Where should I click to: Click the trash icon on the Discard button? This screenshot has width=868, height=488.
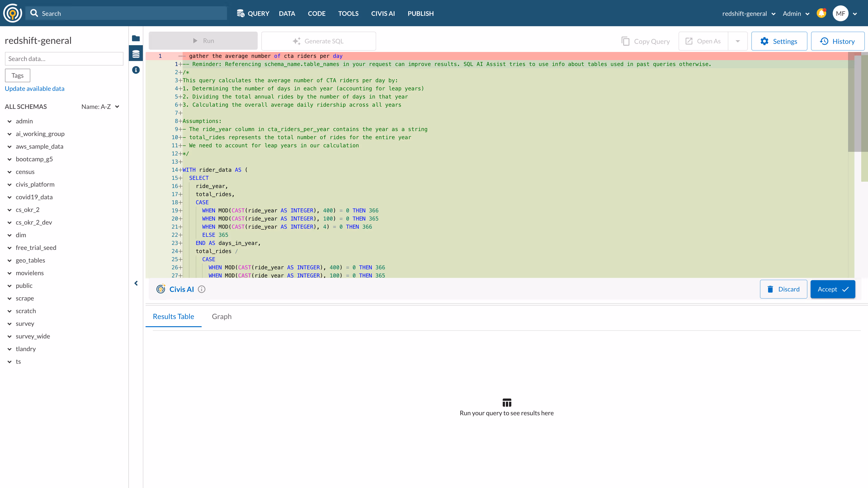pyautogui.click(x=770, y=289)
